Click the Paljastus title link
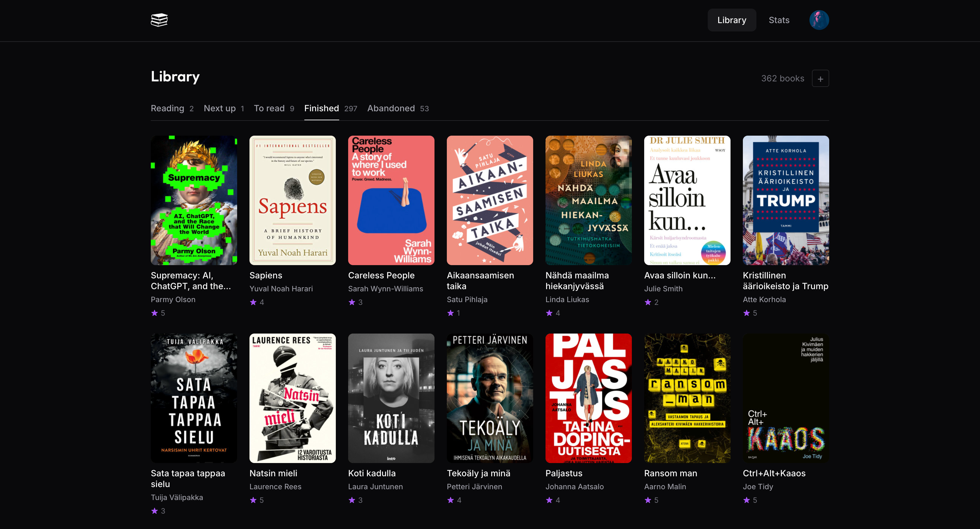 point(564,473)
